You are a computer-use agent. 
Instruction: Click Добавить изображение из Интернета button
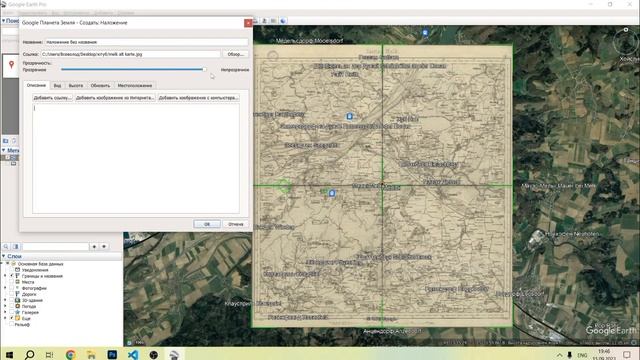pos(115,98)
